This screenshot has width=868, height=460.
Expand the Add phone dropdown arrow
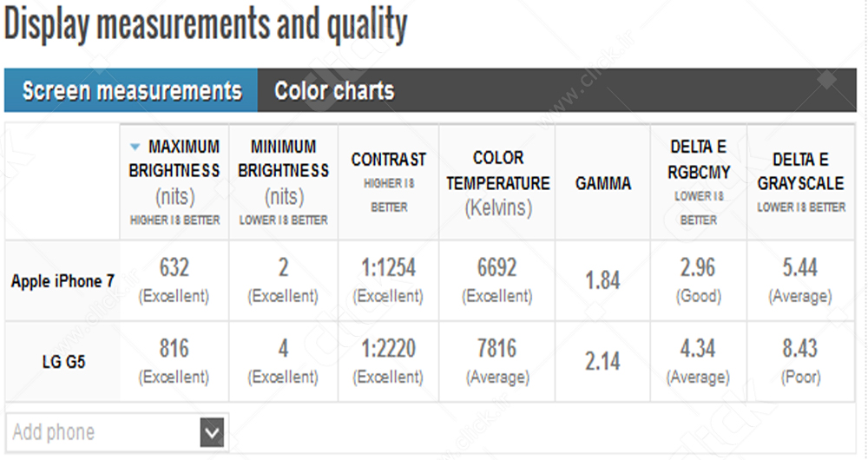pos(212,432)
